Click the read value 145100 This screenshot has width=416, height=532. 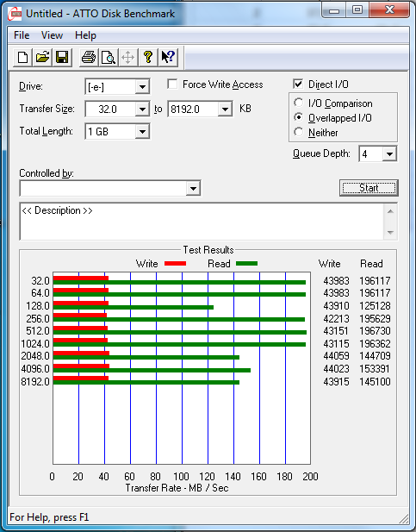click(375, 382)
